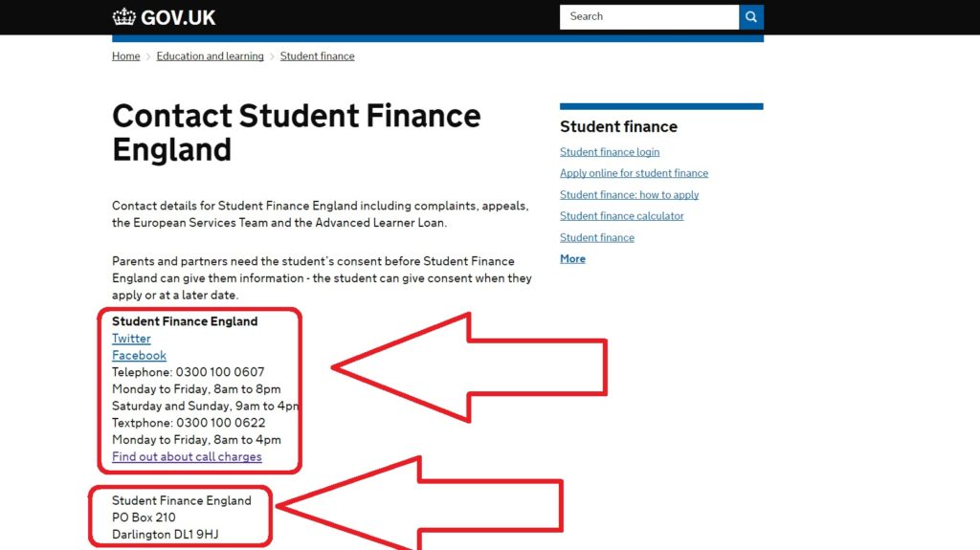Click PO Box 210 address line

point(144,517)
